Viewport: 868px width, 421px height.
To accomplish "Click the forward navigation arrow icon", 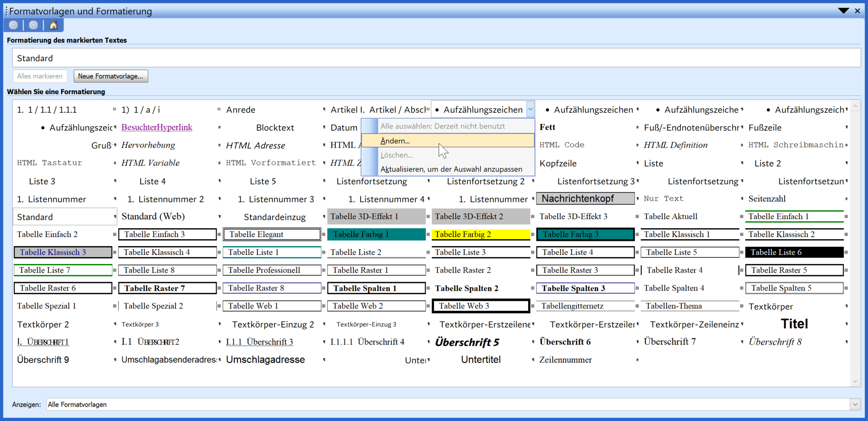I will pos(33,25).
